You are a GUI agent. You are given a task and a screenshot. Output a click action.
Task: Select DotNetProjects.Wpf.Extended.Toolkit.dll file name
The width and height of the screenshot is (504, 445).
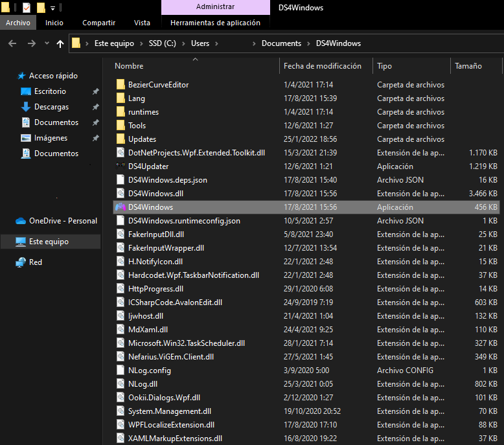click(196, 153)
